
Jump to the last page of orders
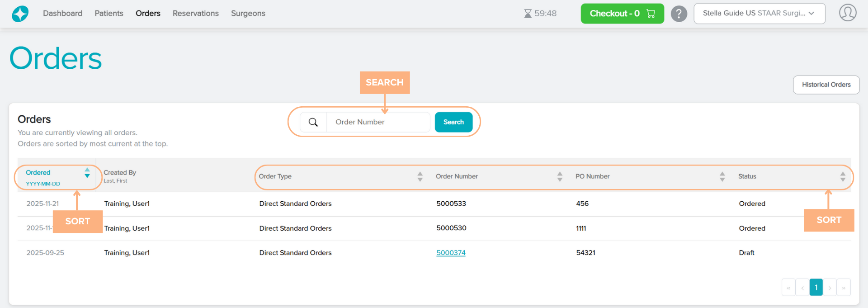[x=844, y=288]
